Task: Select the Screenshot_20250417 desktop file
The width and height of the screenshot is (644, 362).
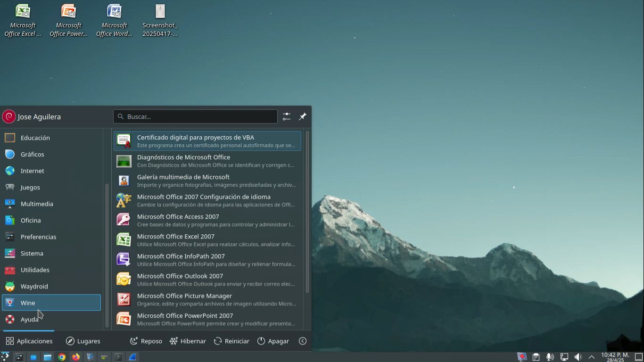Action: 160,20
